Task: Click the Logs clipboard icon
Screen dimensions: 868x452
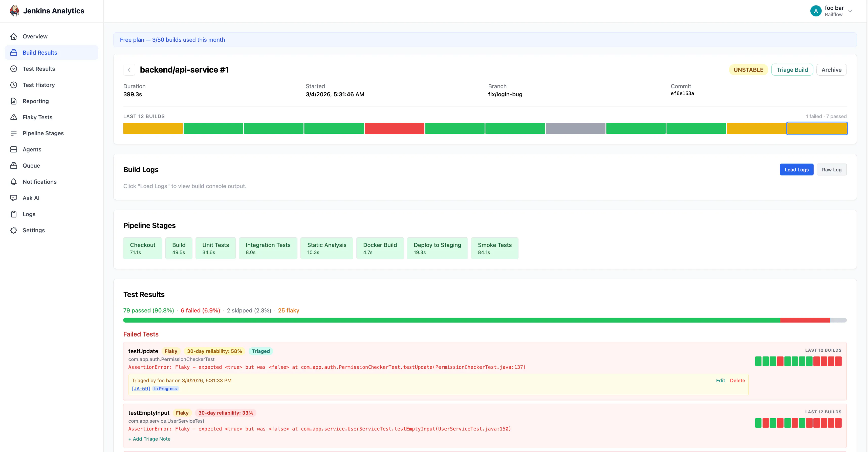Action: point(13,214)
